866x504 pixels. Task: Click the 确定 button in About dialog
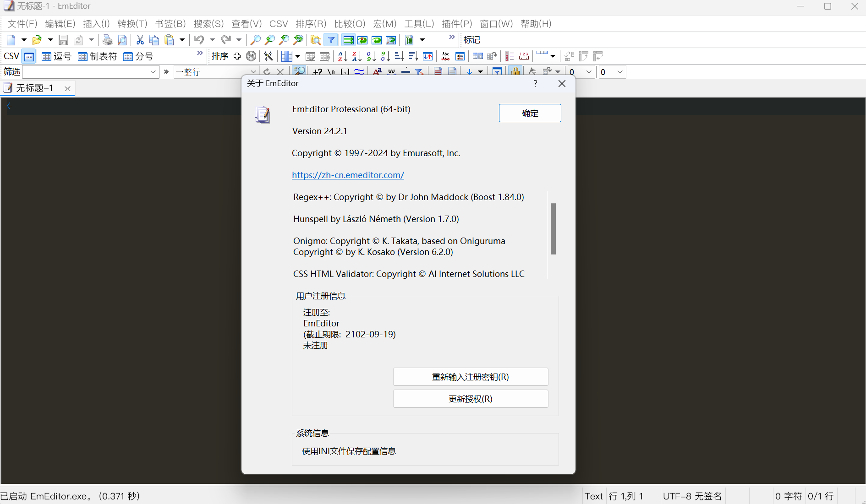[530, 113]
